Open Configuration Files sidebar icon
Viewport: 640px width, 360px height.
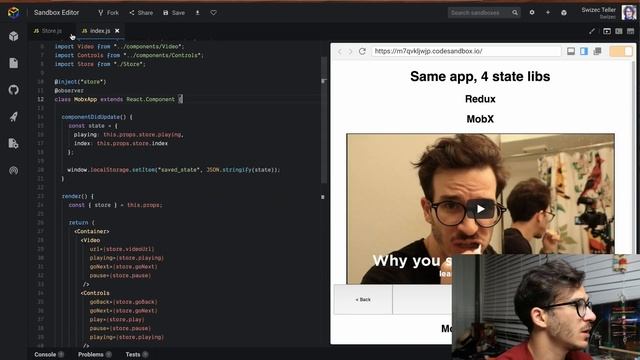pyautogui.click(x=13, y=143)
